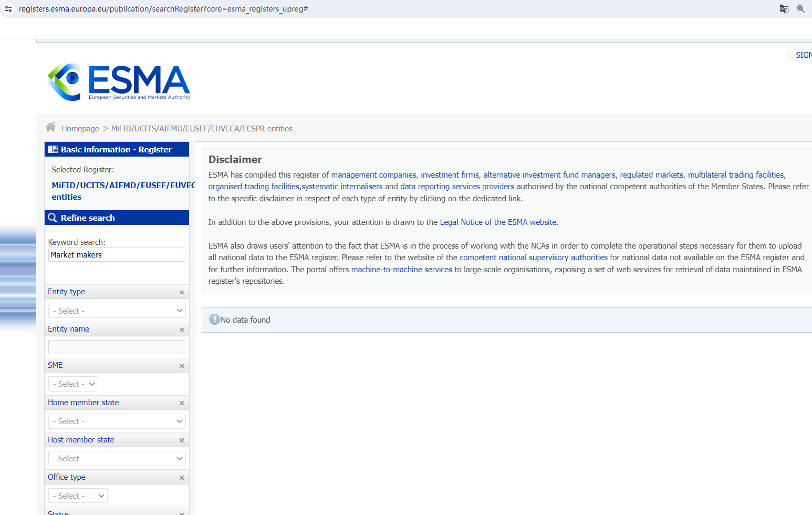
Task: Click the SME filter label
Action: (55, 365)
